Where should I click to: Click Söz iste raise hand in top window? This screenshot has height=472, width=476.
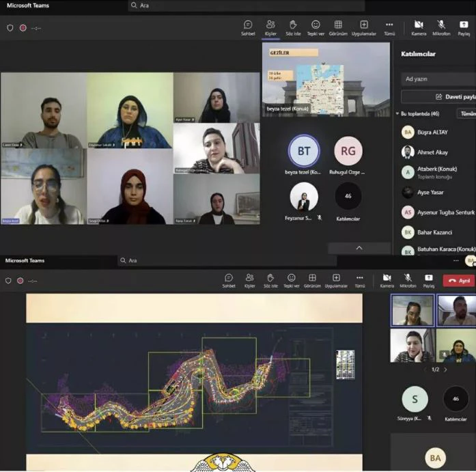pos(293,28)
